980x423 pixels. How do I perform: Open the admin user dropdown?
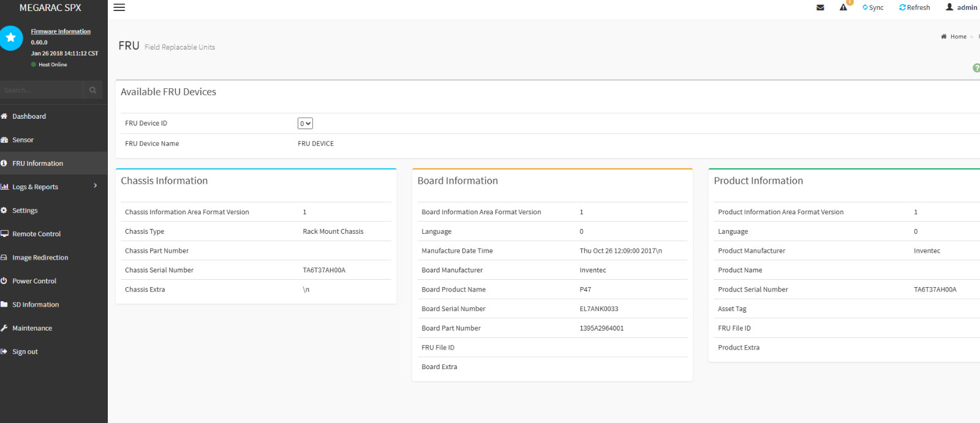[962, 7]
